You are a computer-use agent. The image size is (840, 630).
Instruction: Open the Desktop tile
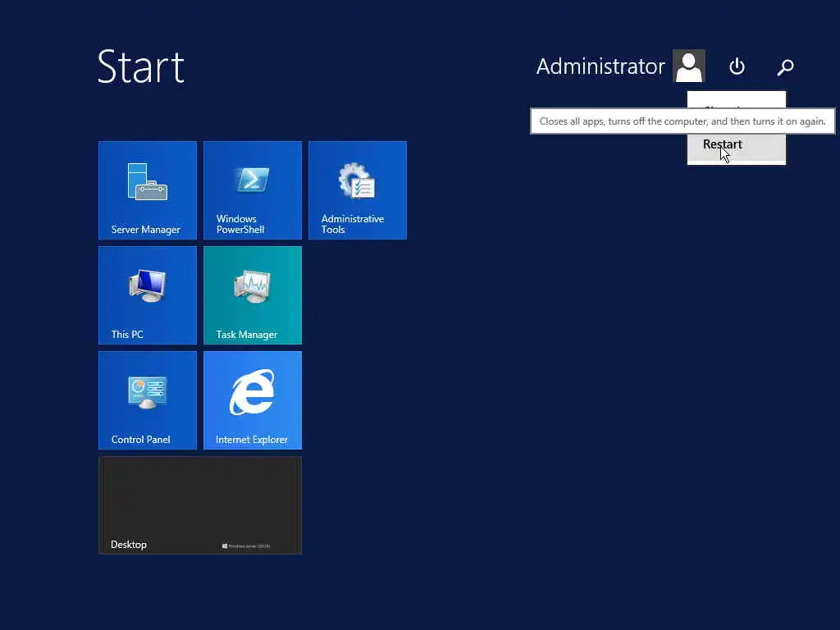(x=200, y=505)
